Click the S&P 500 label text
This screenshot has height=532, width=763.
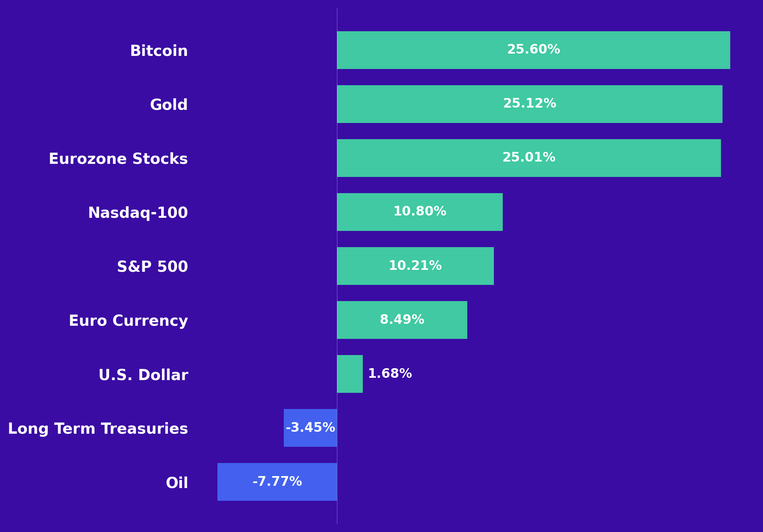click(152, 267)
